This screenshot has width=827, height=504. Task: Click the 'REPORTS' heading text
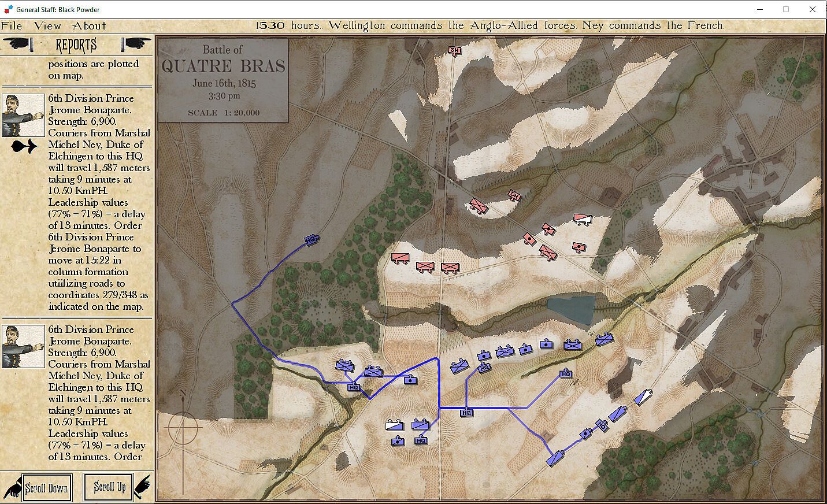(x=76, y=45)
